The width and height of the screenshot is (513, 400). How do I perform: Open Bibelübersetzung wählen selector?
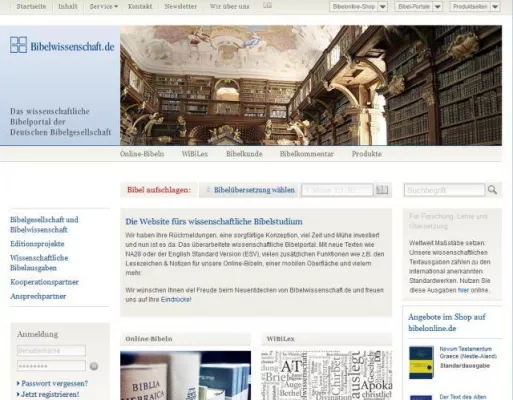coord(250,190)
